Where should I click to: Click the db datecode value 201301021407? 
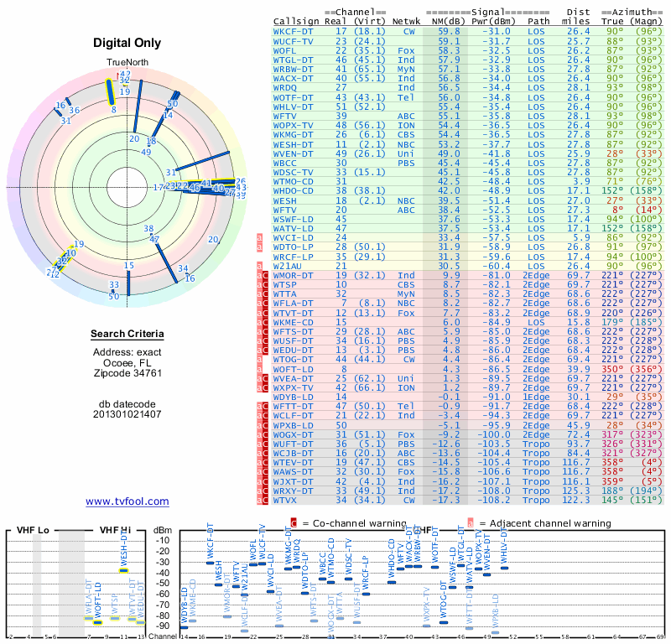click(127, 414)
